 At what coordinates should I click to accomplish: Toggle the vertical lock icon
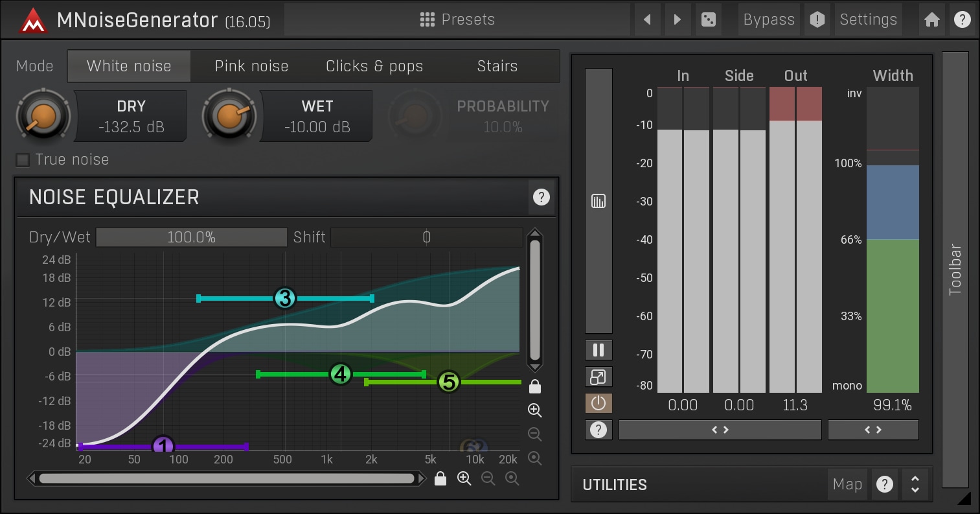(535, 387)
